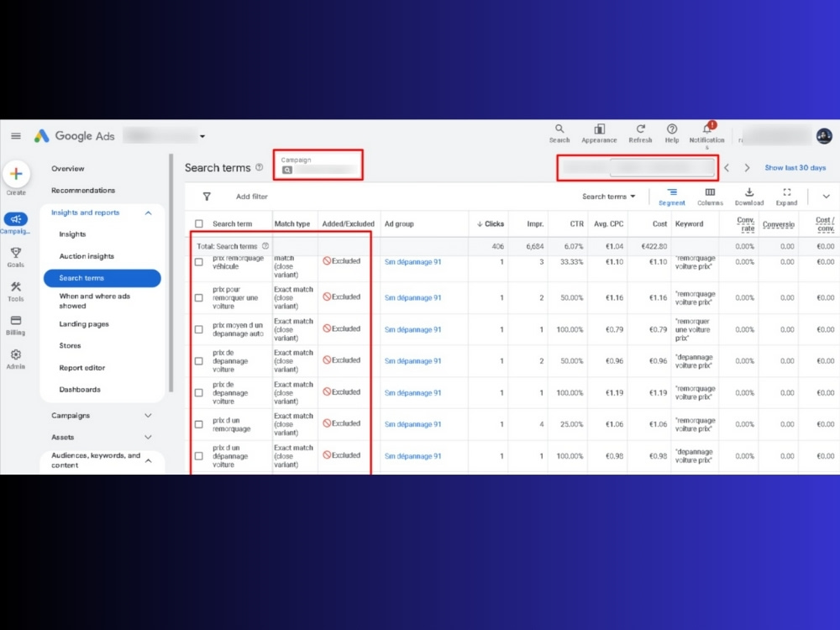Open Recommendations in the sidebar
This screenshot has height=630, width=840.
pyautogui.click(x=83, y=190)
